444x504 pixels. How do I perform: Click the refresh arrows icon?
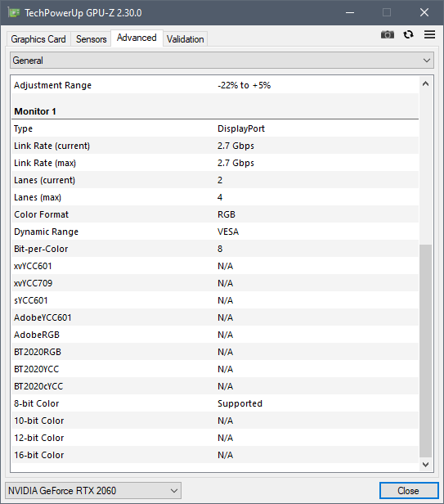(408, 34)
